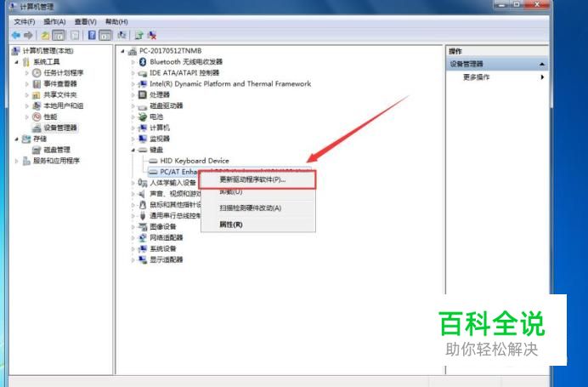The image size is (588, 387).
Task: Expand the 服务和应用程序 node
Action: tap(16, 161)
